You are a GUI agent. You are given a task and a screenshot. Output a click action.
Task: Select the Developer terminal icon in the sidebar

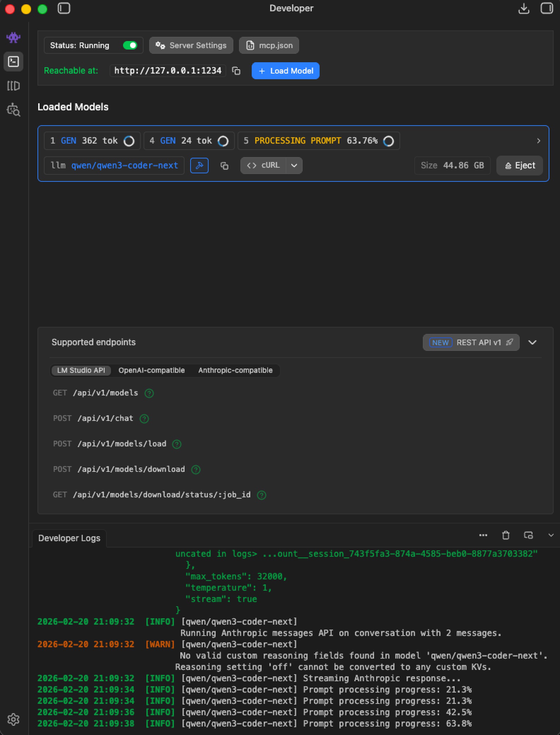tap(13, 62)
